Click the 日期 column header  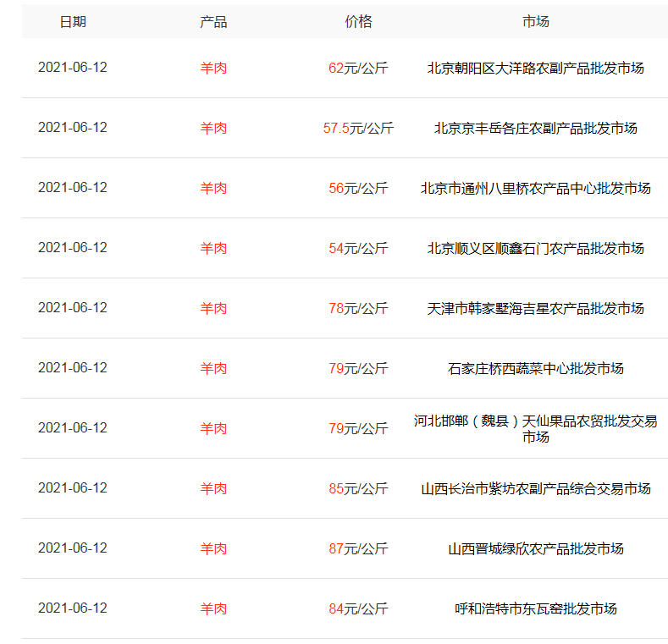[73, 21]
